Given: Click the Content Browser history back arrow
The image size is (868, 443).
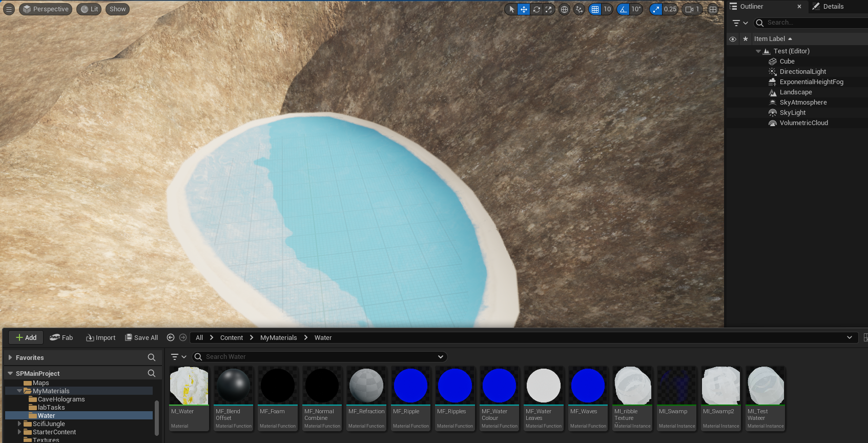Looking at the screenshot, I should coord(171,337).
